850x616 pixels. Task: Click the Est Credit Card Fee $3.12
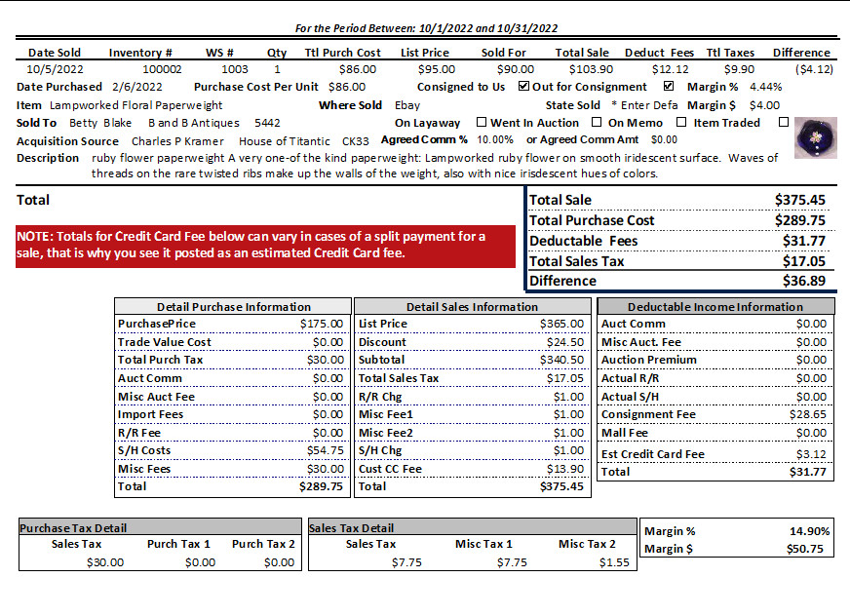click(x=812, y=454)
